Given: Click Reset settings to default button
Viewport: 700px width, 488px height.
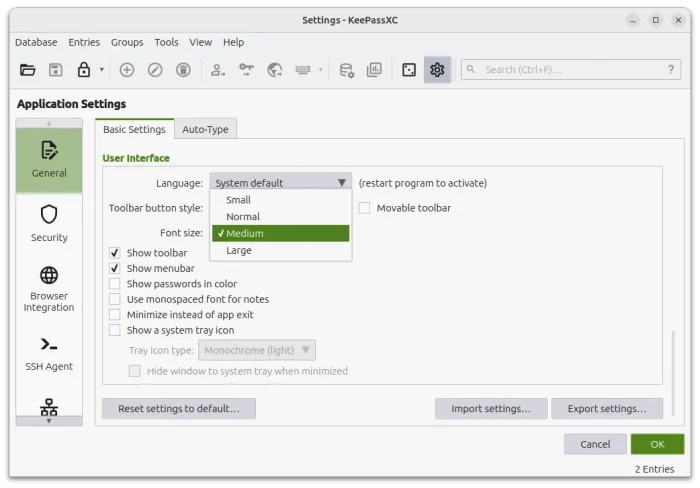Looking at the screenshot, I should tap(178, 408).
